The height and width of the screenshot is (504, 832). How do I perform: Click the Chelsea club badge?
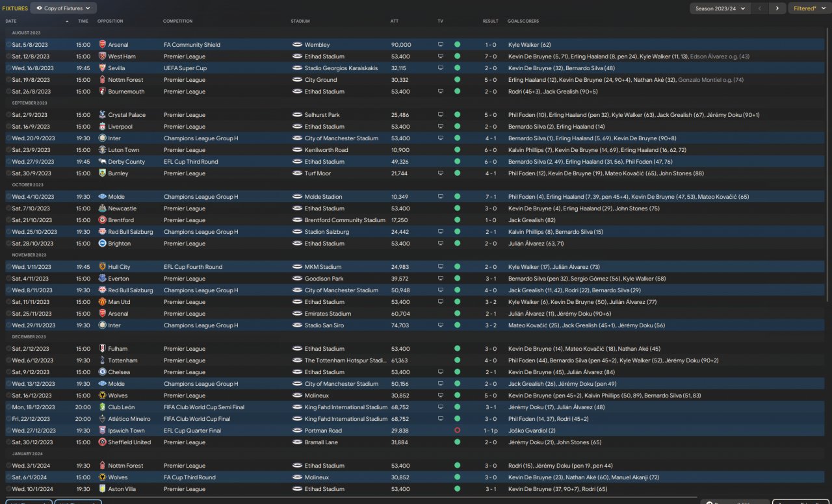click(x=102, y=372)
